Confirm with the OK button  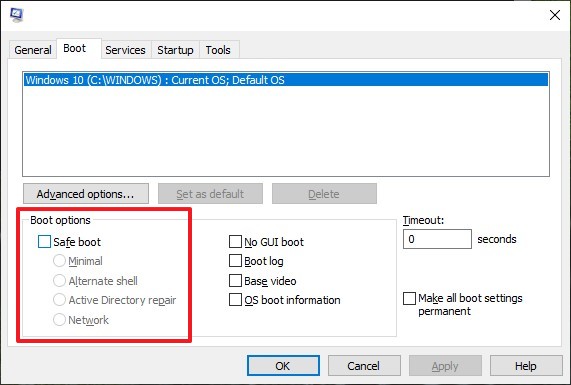pyautogui.click(x=283, y=365)
